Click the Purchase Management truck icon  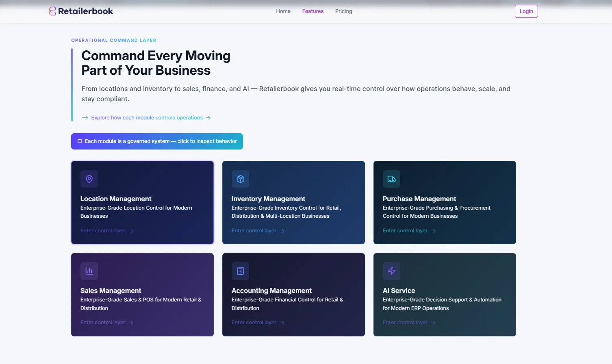pyautogui.click(x=391, y=179)
